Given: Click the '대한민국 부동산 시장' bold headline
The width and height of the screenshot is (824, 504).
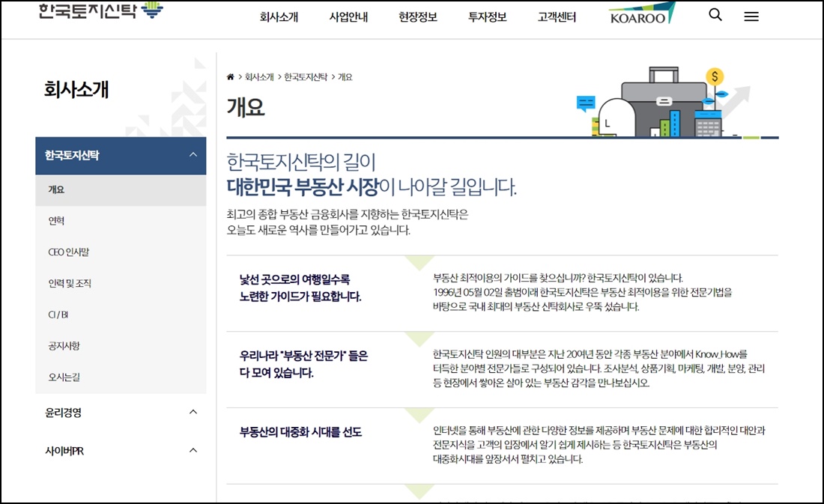Looking at the screenshot, I should pos(303,186).
